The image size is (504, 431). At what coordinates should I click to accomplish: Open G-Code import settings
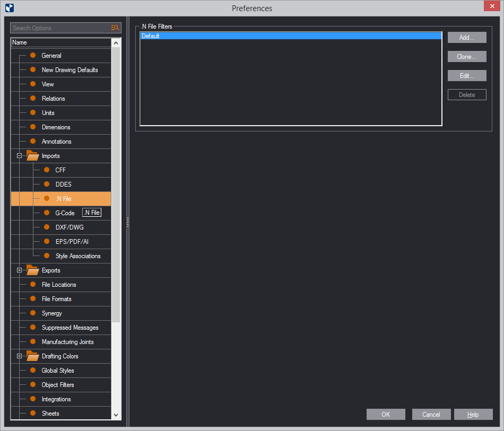pos(65,213)
